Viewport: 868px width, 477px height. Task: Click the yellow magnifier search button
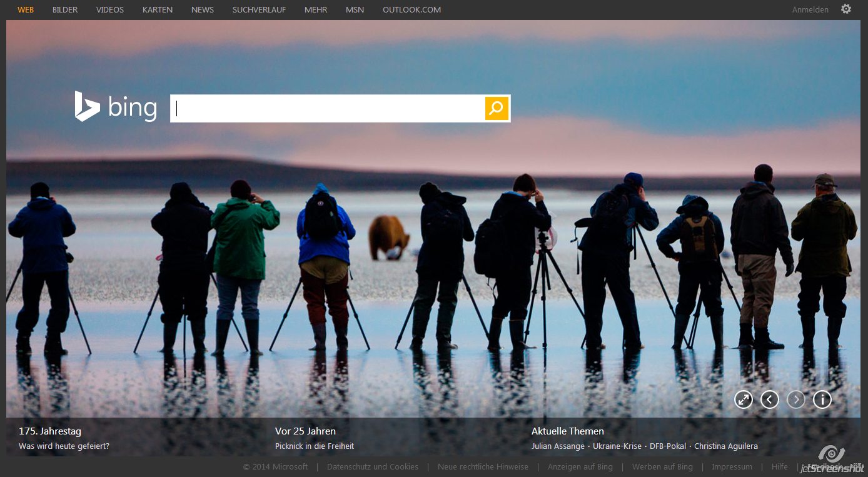[x=497, y=109]
